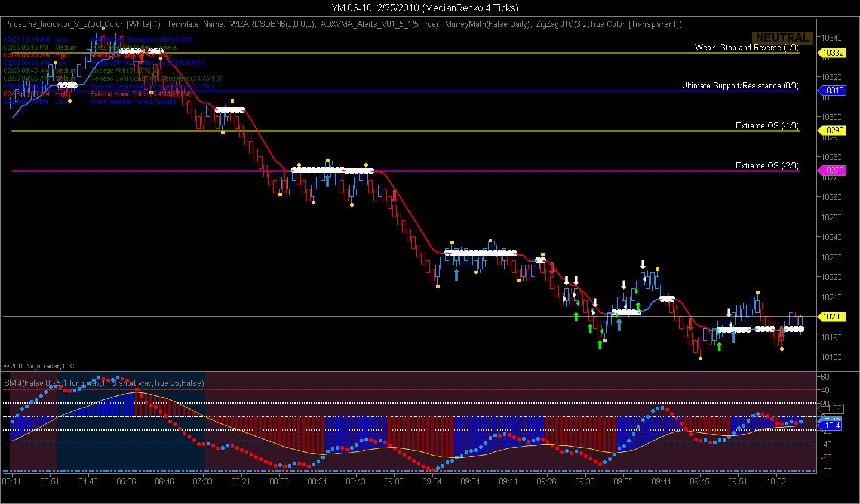Click the 10230 price axis label
This screenshot has width=860, height=504.
pyautogui.click(x=833, y=257)
